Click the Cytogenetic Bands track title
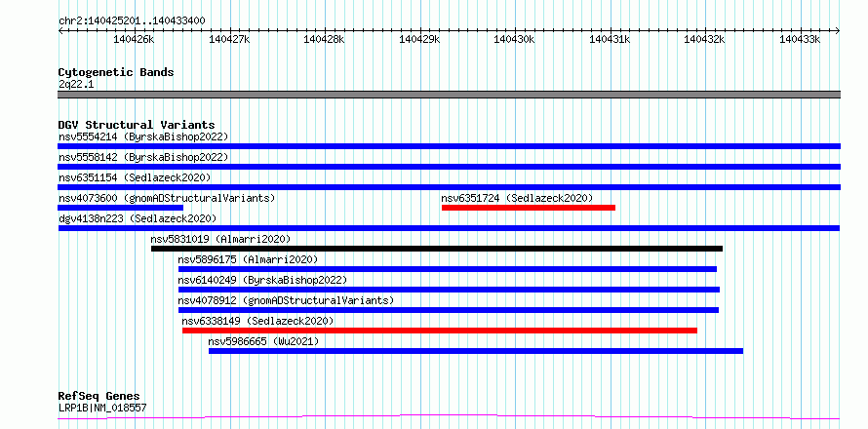Image resolution: width=868 pixels, height=429 pixels. [116, 72]
